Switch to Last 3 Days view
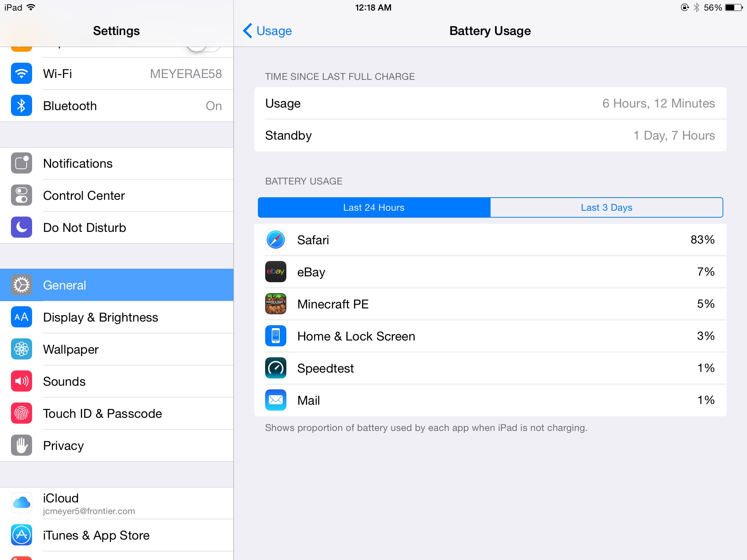This screenshot has height=560, width=747. click(x=607, y=207)
